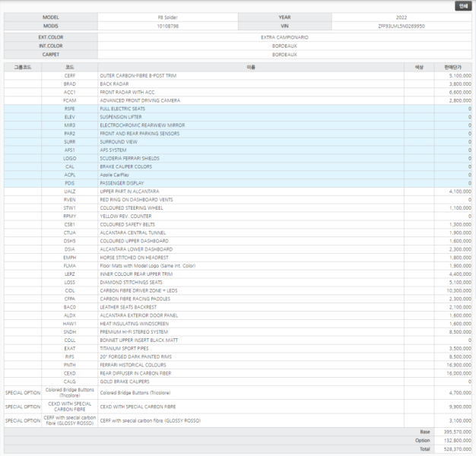Click the 이름 column header
The width and height of the screenshot is (476, 456).
[x=251, y=67]
